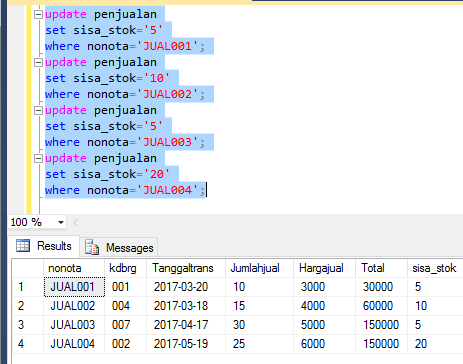Image resolution: width=463 pixels, height=364 pixels.
Task: Click sisa_stok cell 20
Action: click(435, 344)
